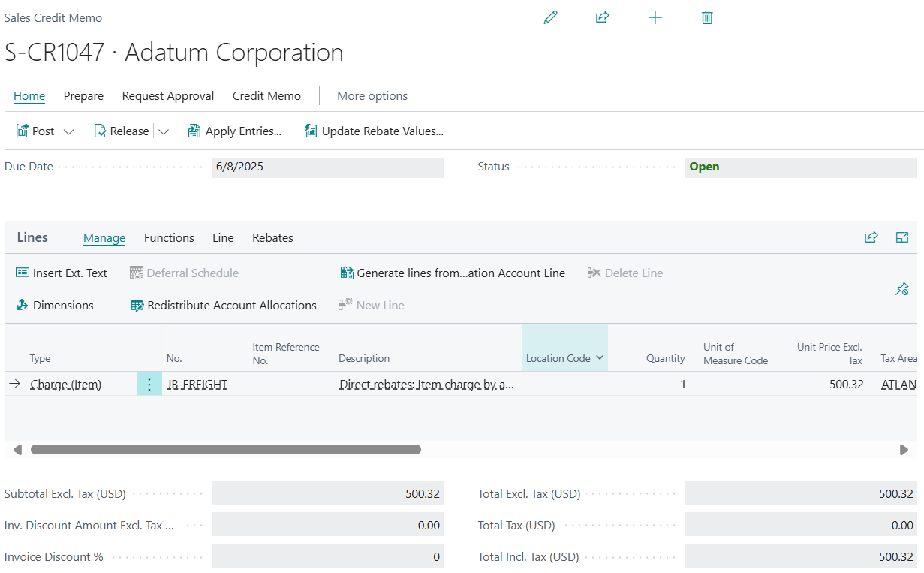
Task: Open the Prepare tab
Action: 83,95
